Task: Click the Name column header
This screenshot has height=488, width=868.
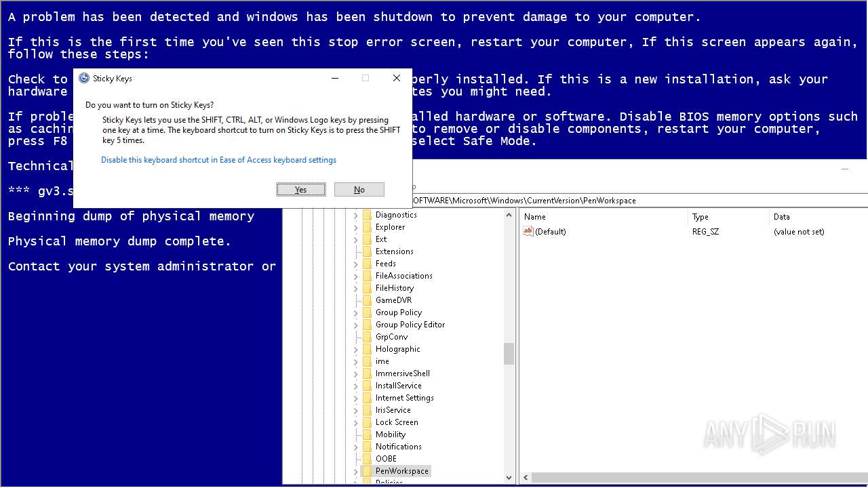Action: 604,217
